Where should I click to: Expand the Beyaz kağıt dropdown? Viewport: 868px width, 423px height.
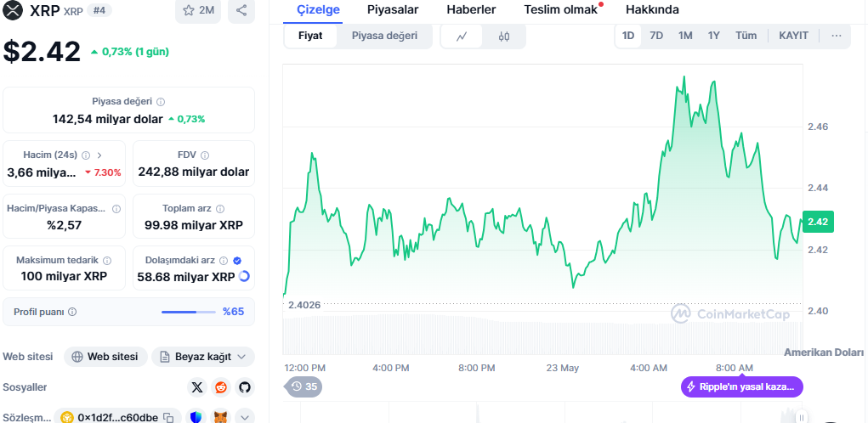click(203, 357)
